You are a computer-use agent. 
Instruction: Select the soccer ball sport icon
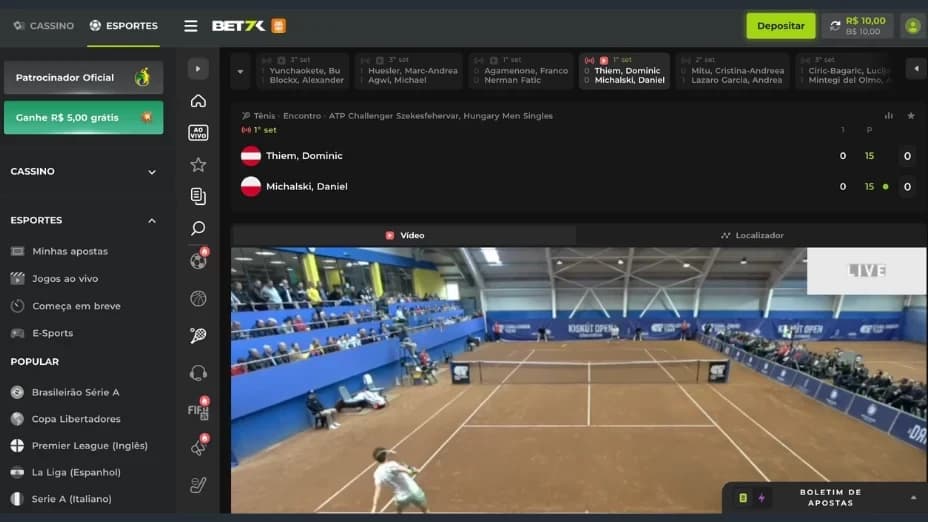pos(198,260)
